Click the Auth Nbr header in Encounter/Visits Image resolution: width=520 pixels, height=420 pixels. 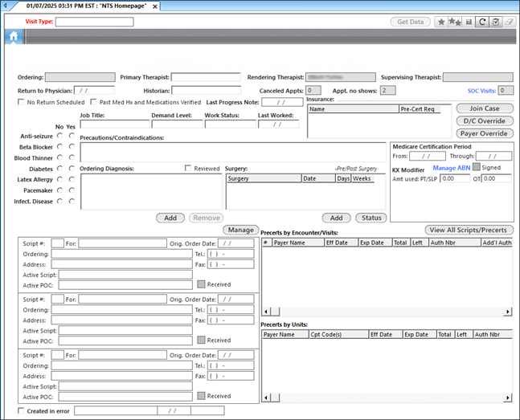point(455,243)
